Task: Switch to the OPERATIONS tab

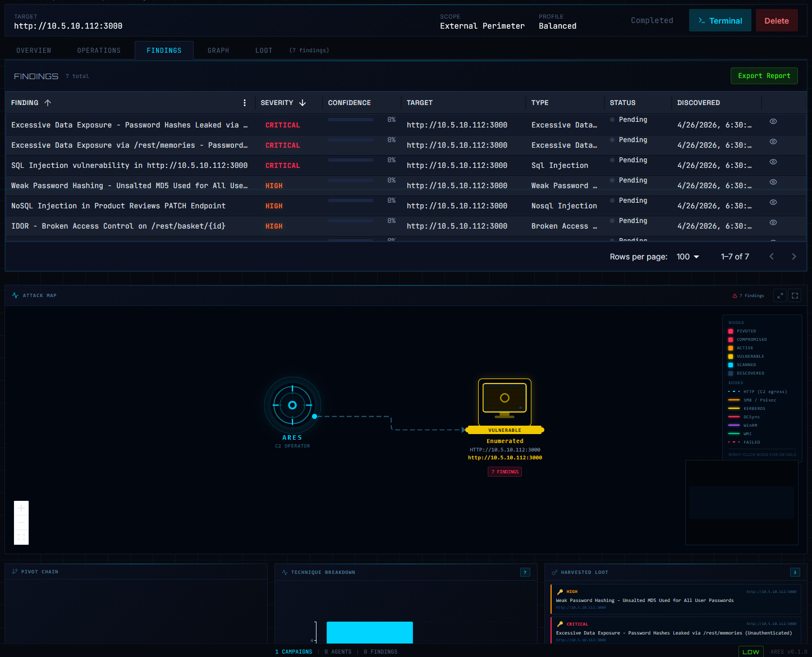Action: [x=99, y=51]
